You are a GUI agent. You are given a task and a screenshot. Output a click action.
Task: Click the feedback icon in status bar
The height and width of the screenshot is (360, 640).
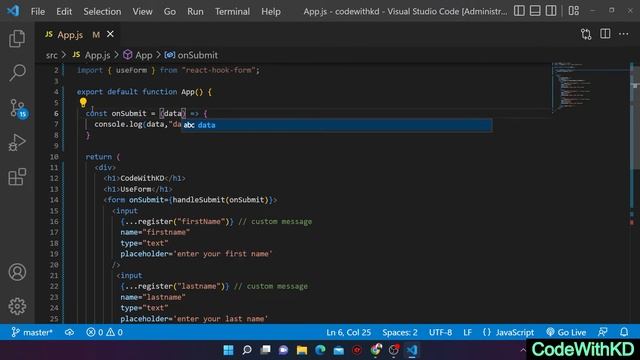coord(602,332)
